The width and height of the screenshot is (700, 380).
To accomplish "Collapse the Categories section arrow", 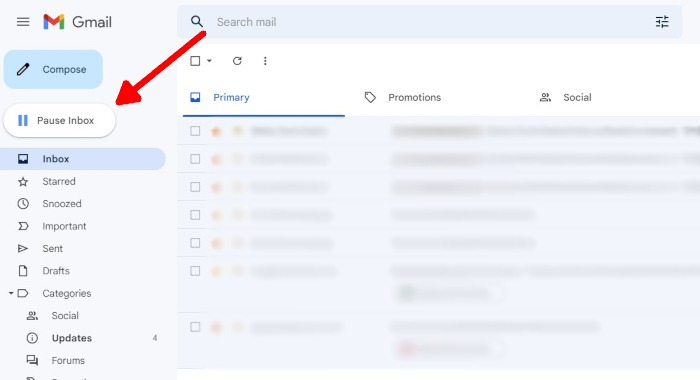I will click(x=11, y=293).
